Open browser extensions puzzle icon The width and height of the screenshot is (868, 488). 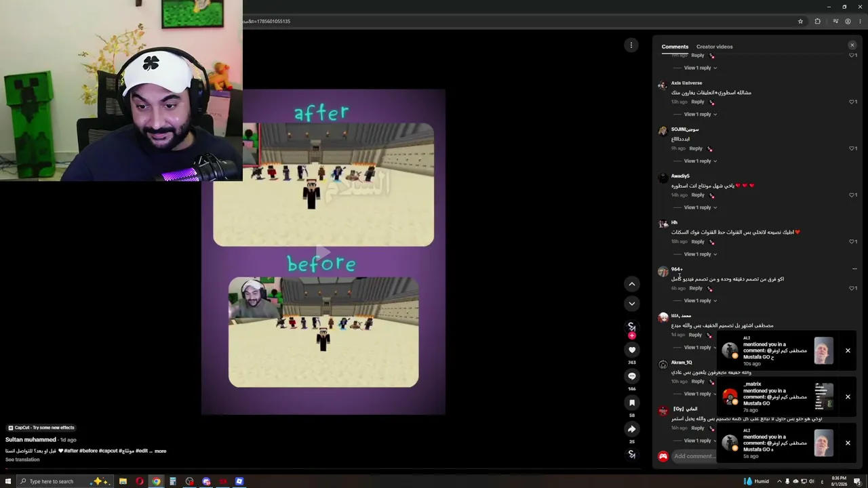[x=817, y=21]
